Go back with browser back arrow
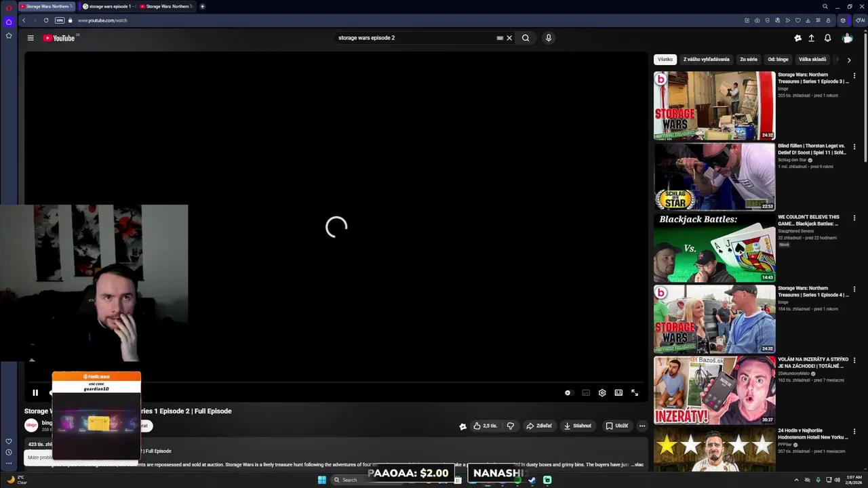Image resolution: width=868 pixels, height=488 pixels. [24, 20]
